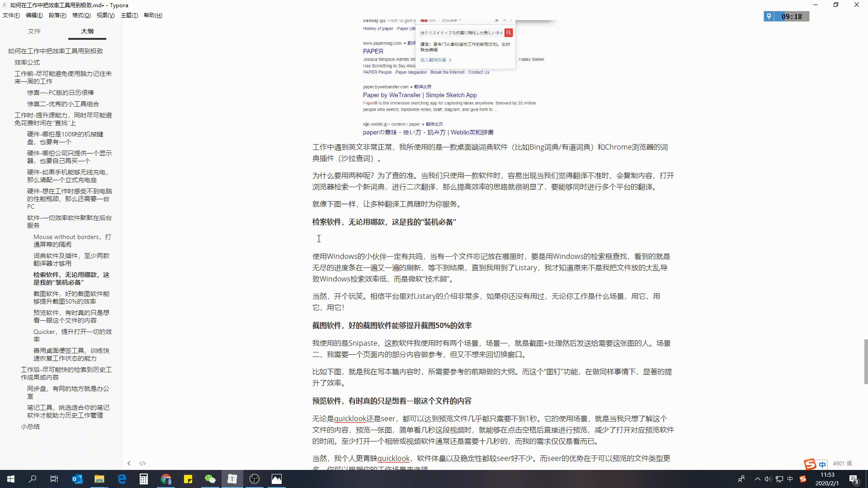Viewport: 868px width, 488px height.
Task: Click the Typora source code view icon
Action: tap(142, 463)
